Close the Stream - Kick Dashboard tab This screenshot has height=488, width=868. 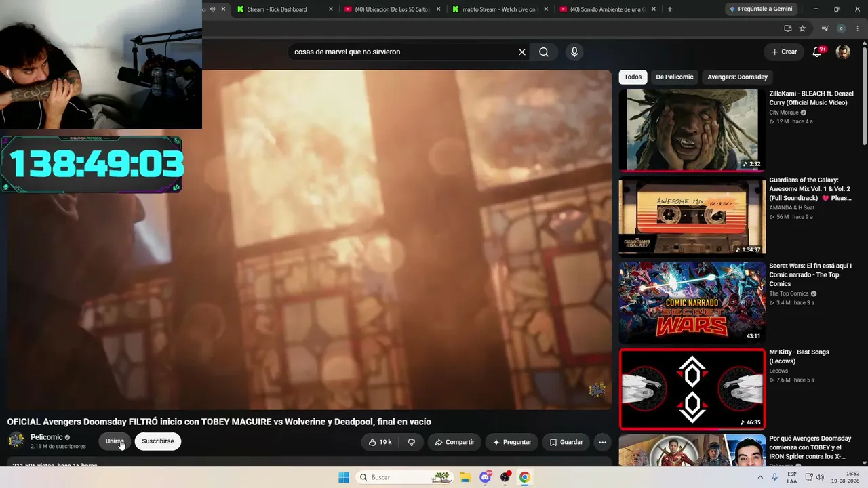point(331,9)
